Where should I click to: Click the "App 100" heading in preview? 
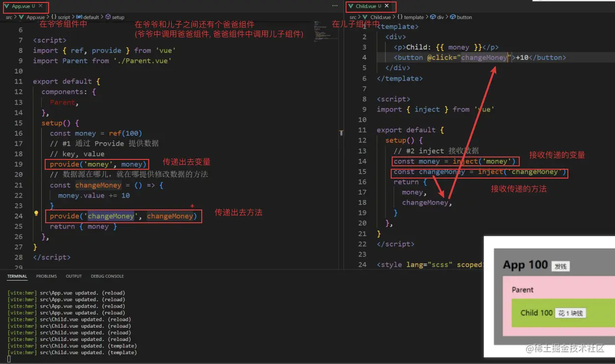(x=525, y=265)
